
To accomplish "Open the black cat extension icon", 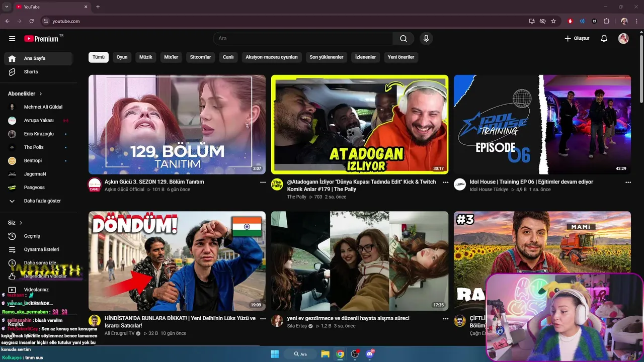I will coord(595,21).
